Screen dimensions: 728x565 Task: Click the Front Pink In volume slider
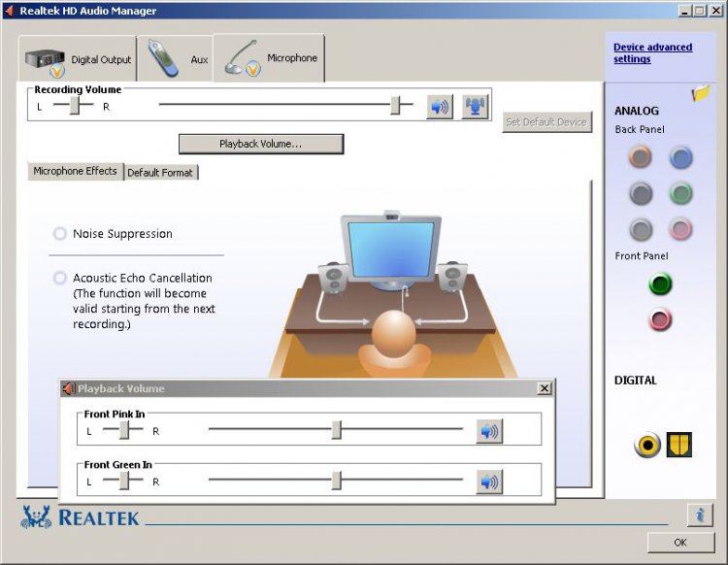click(x=336, y=430)
